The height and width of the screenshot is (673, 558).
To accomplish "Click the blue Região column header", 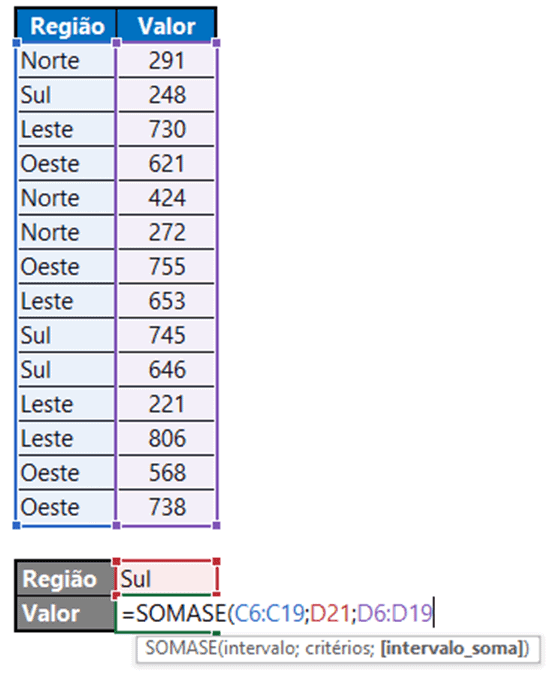I will click(x=66, y=26).
